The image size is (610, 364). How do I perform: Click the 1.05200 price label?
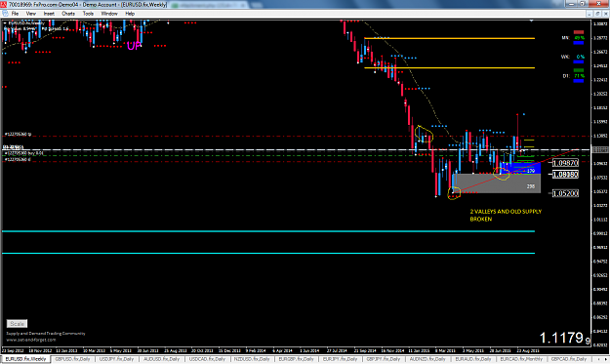pyautogui.click(x=566, y=193)
